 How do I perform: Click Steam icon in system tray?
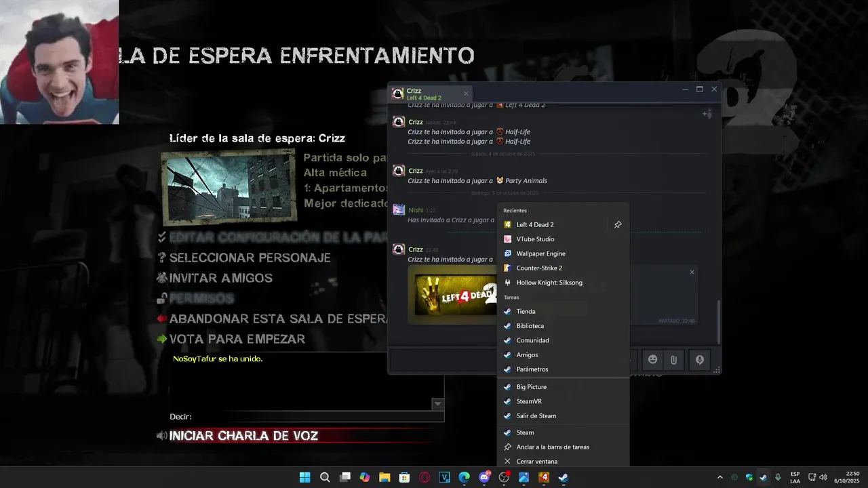point(763,477)
